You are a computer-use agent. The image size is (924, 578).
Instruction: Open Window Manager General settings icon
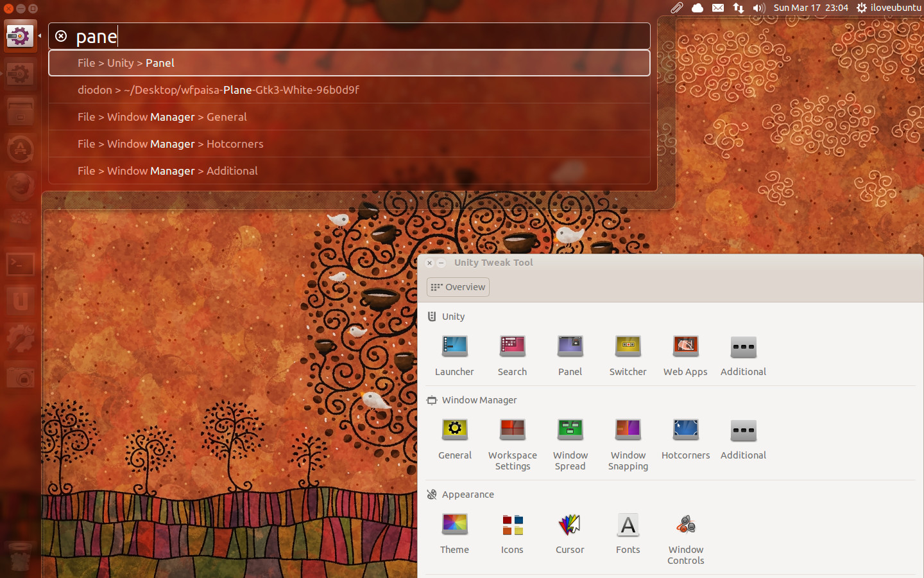point(454,430)
